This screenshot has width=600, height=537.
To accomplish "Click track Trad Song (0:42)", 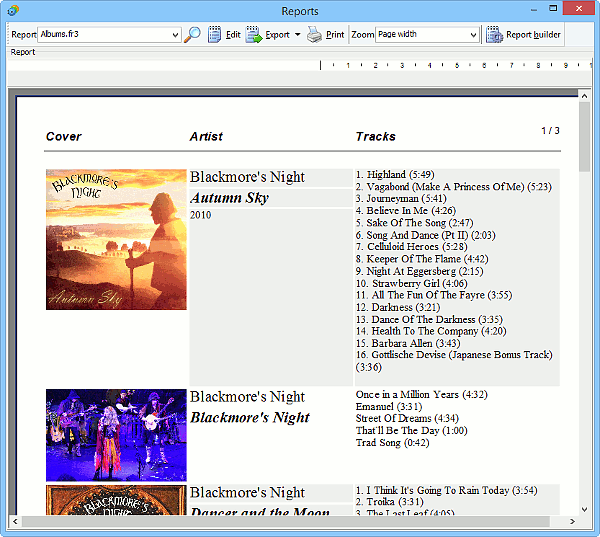I will coord(392,443).
